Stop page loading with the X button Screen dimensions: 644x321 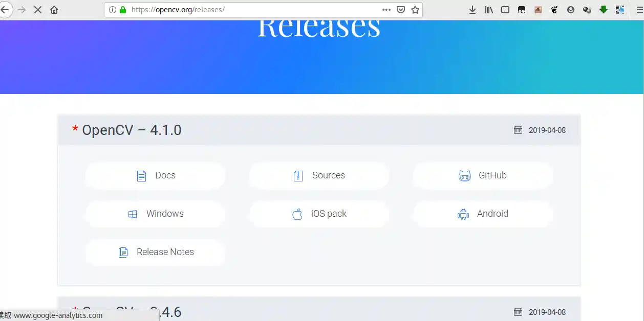click(38, 10)
